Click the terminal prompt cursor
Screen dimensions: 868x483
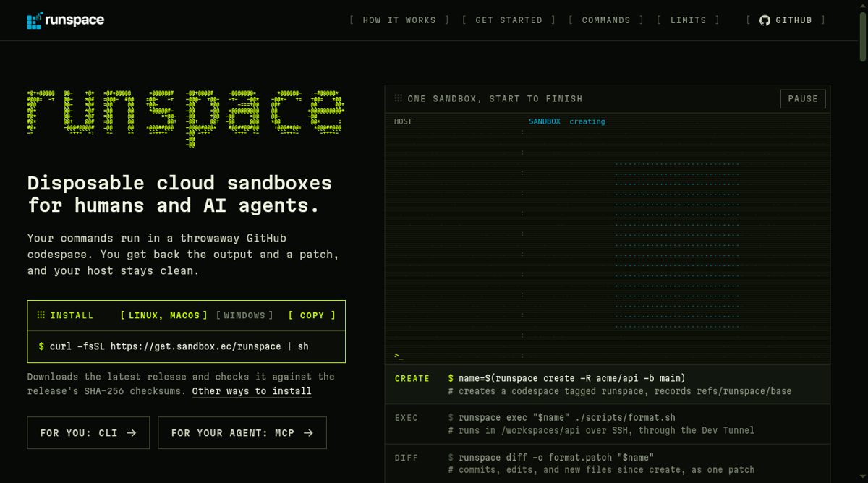point(399,356)
